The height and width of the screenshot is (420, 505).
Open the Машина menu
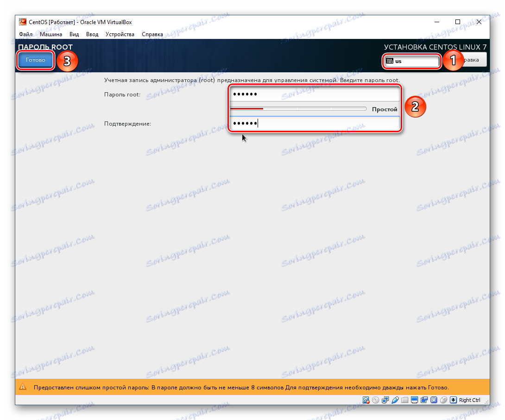point(51,34)
